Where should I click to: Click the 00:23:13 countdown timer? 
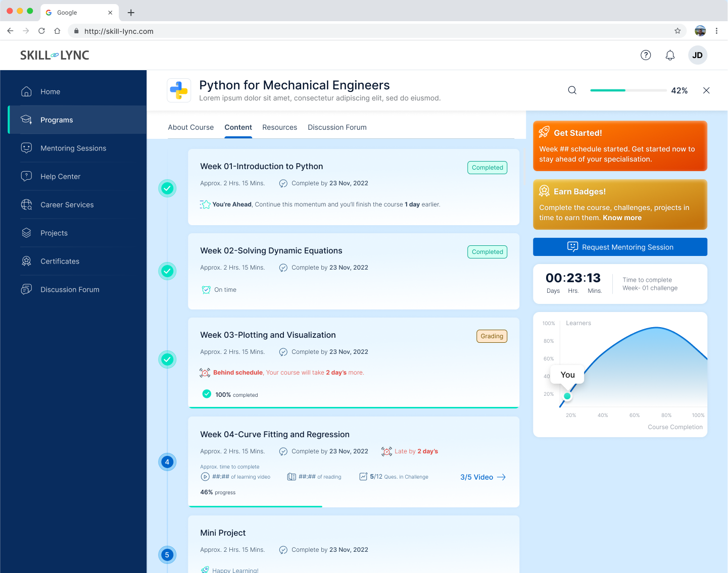tap(573, 278)
